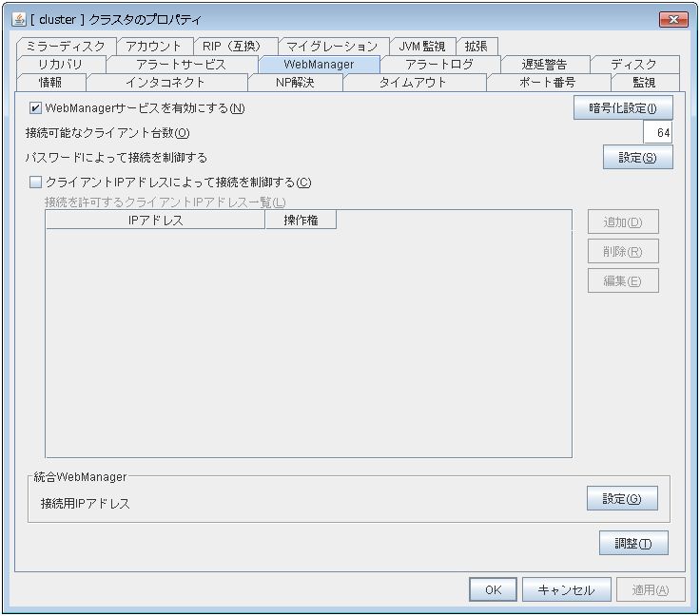This screenshot has width=700, height=616.
Task: Switch to the アラートサービス tab
Action: 181,64
